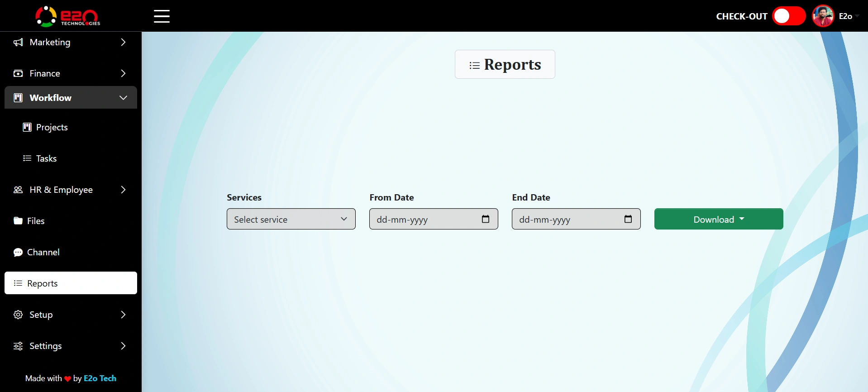
Task: Open the Select service dropdown
Action: point(291,219)
